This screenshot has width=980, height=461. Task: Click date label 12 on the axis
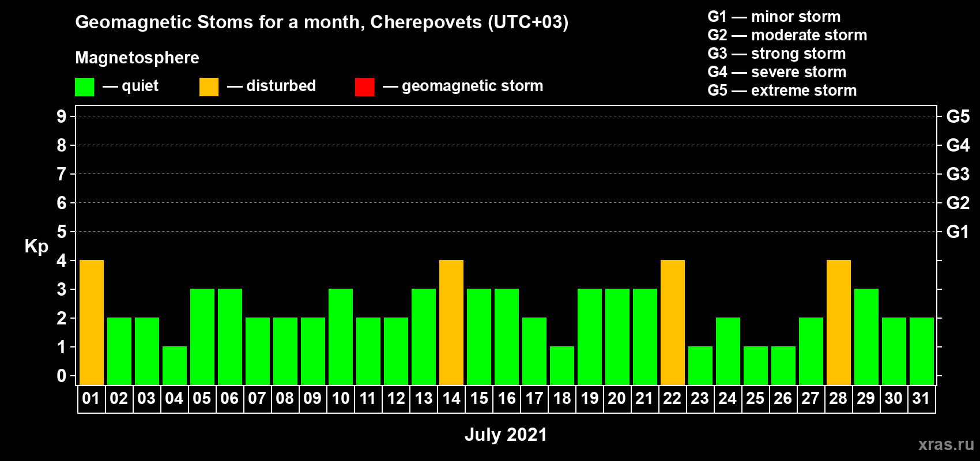395,398
